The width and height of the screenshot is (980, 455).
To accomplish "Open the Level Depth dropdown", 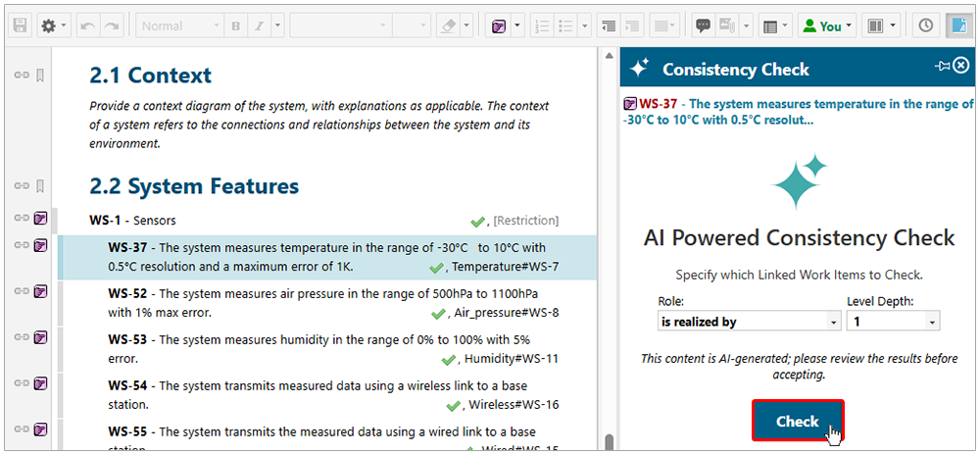I will [892, 321].
